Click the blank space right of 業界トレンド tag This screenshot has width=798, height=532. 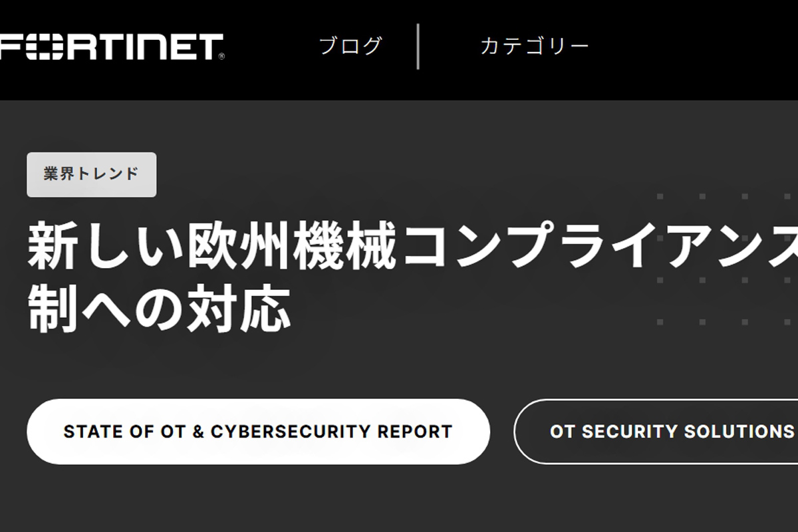(399, 174)
